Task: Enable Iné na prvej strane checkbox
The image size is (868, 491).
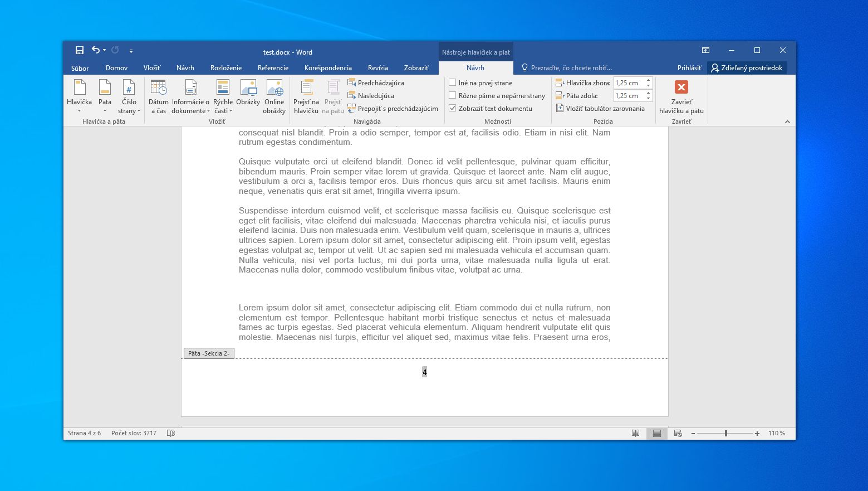Action: pos(453,82)
